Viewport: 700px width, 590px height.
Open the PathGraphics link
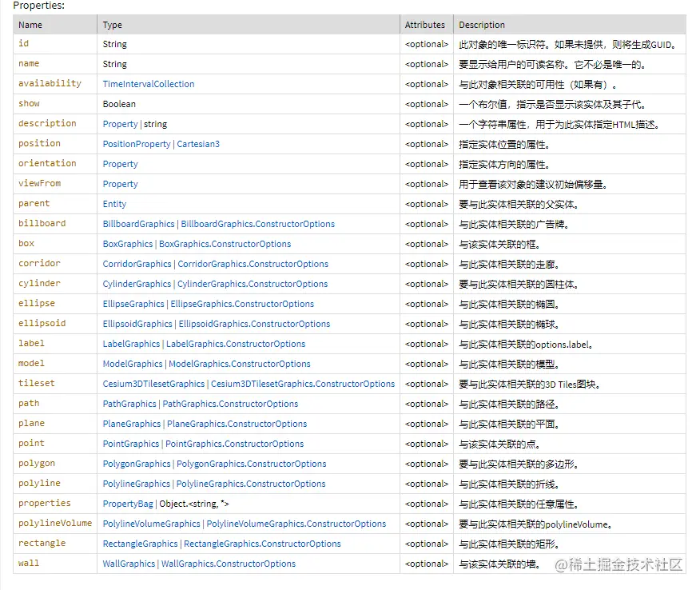point(129,404)
